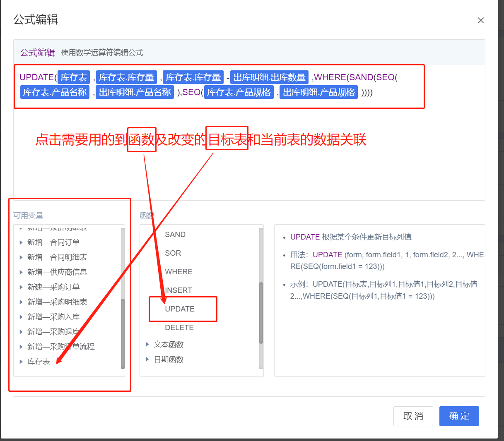This screenshot has height=441, width=504.
Task: Click the 取消 button
Action: (x=413, y=416)
